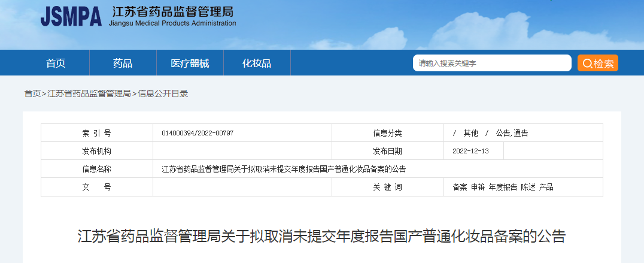Click the 发布日期 label cell
Screen dimensions: 644x263
[388, 151]
